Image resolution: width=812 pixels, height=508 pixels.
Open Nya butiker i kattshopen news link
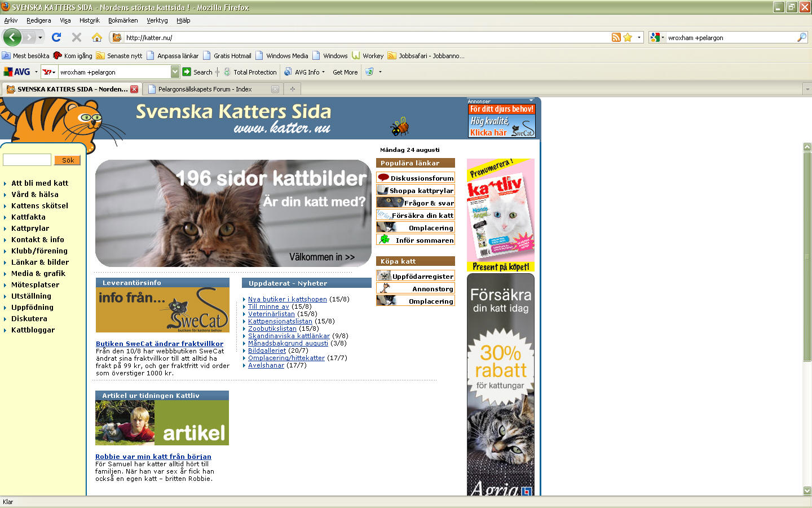pos(288,299)
